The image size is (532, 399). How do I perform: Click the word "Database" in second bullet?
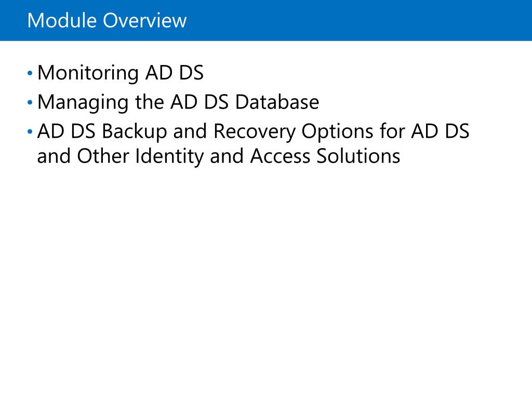coord(277,102)
